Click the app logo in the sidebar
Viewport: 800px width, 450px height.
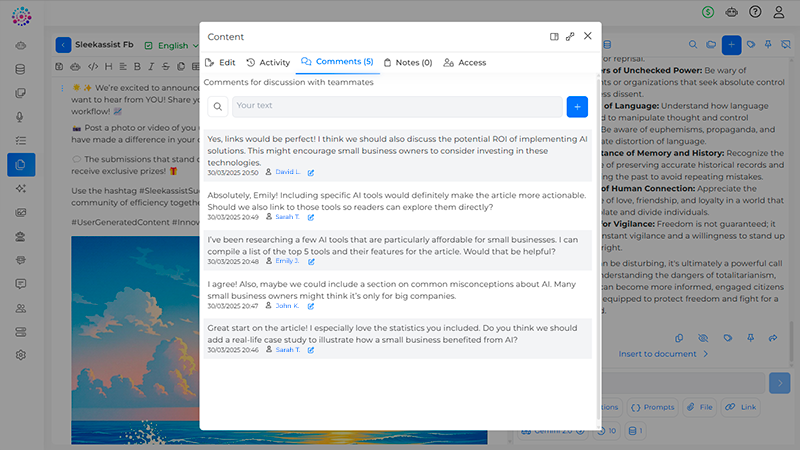(21, 16)
